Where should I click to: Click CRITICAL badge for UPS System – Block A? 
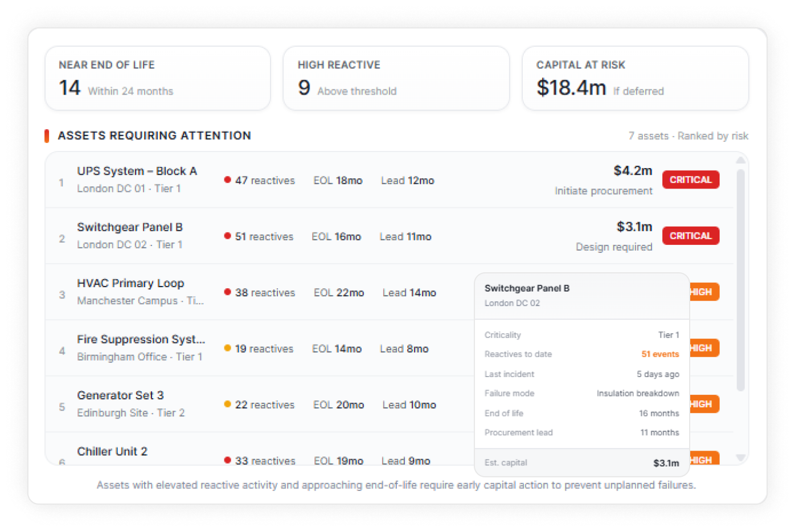click(690, 180)
